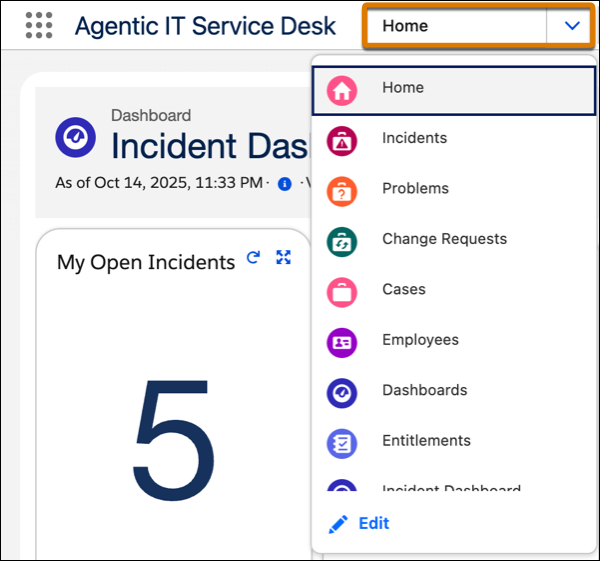
Task: Select Problems from navigation menu
Action: [x=454, y=192]
